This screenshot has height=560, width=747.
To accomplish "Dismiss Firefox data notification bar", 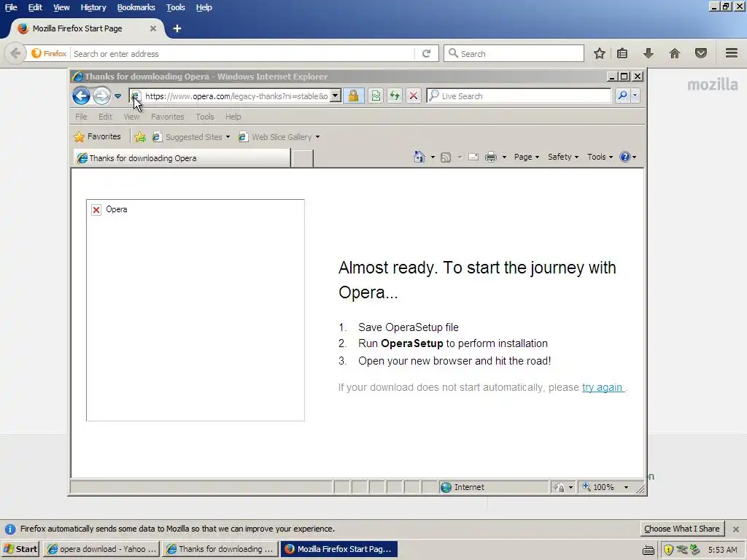I will coord(735,529).
